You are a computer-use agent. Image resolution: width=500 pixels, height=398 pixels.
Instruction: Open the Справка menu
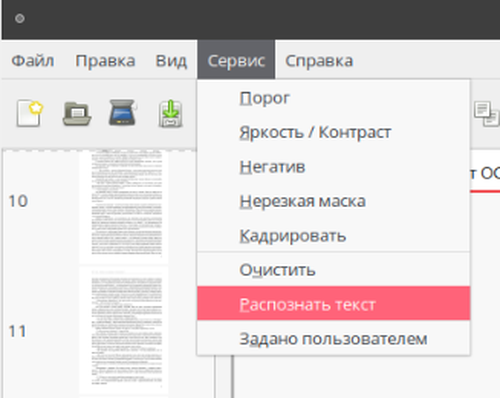click(319, 61)
